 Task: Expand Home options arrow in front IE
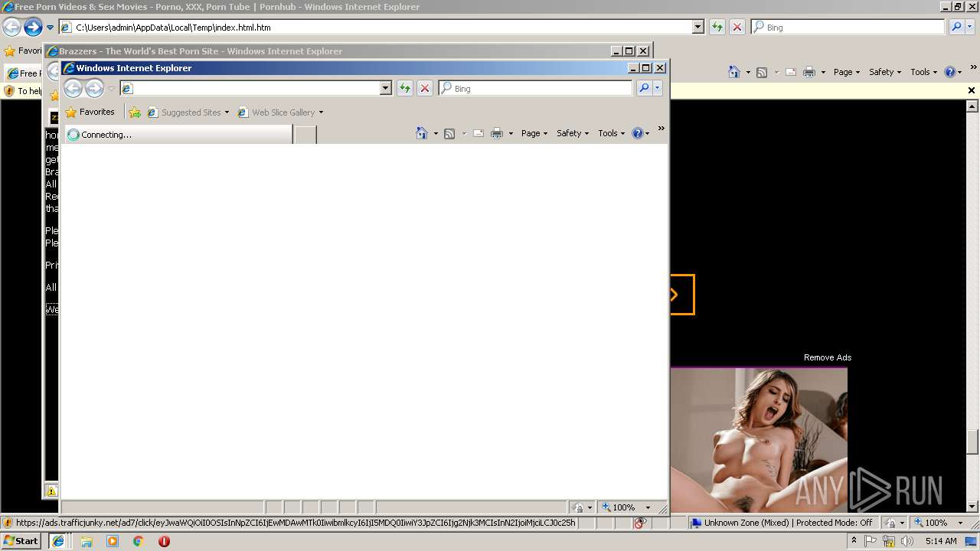[x=436, y=134]
